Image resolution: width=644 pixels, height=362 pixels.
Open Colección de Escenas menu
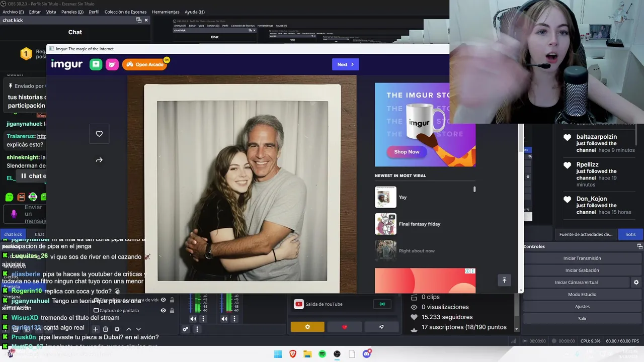coord(125,12)
